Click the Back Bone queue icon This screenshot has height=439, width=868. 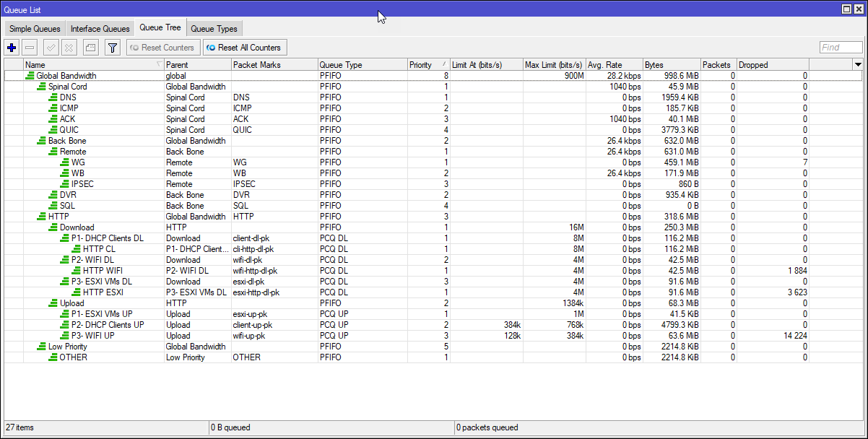click(41, 141)
